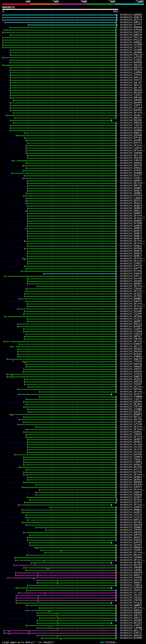
Task: Select label UniRef100_P23136
Action: 131,603
